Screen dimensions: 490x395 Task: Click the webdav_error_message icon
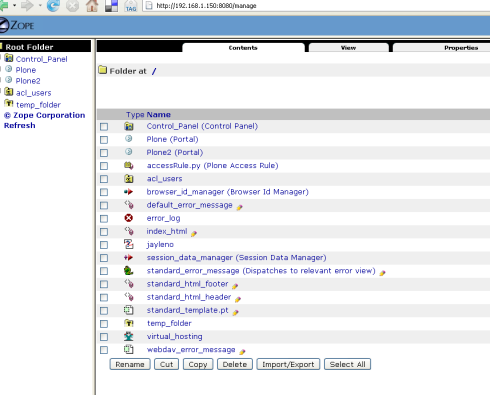pos(129,349)
